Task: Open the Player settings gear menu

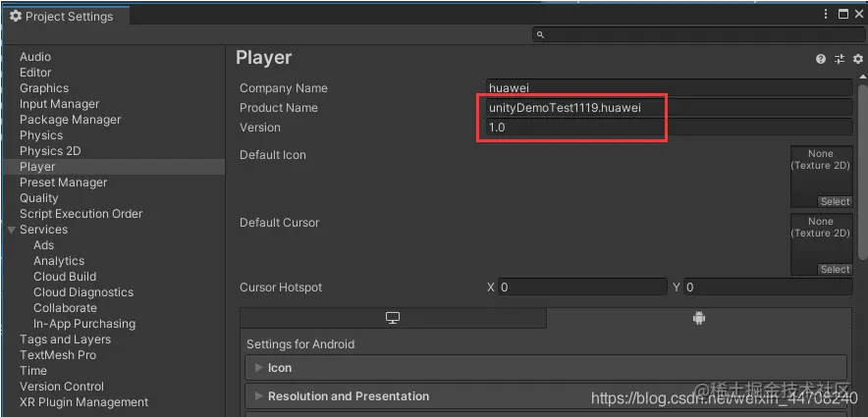Action: (x=857, y=59)
